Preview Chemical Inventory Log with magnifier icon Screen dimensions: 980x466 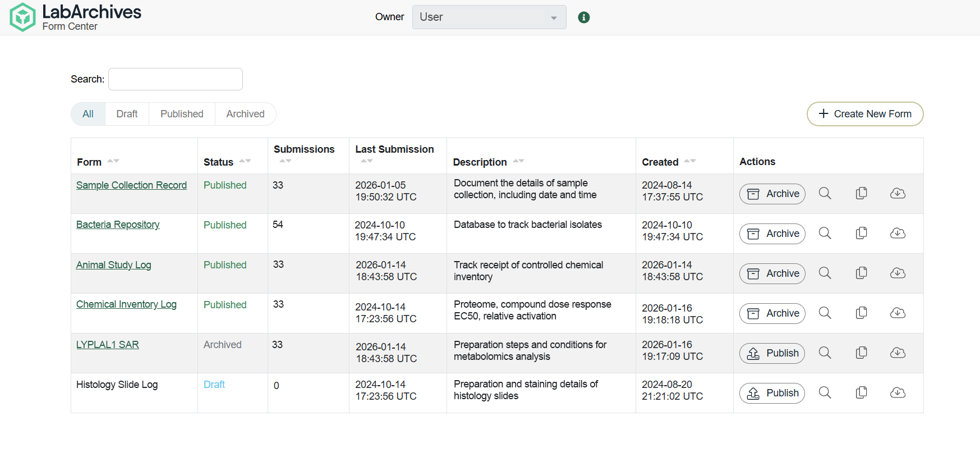click(825, 313)
